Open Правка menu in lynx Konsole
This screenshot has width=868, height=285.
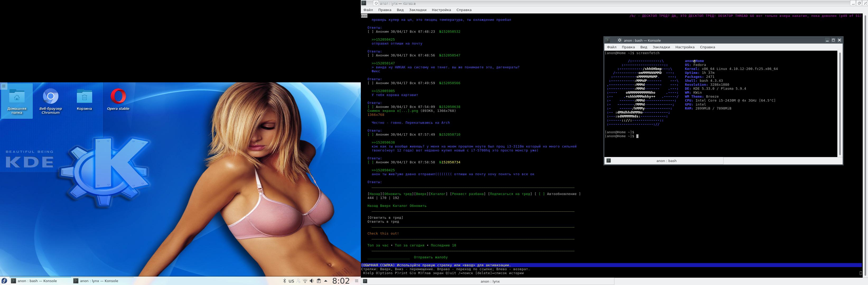point(384,10)
